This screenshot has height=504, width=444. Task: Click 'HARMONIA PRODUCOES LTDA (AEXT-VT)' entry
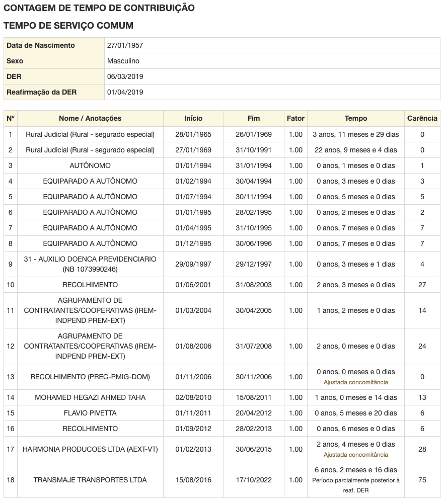point(90,449)
